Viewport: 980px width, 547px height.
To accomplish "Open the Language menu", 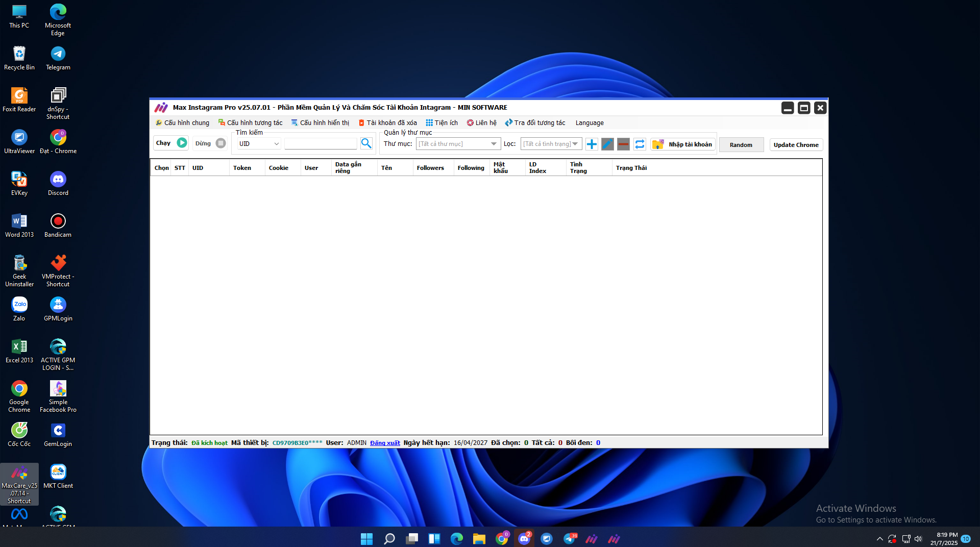I will coord(590,123).
